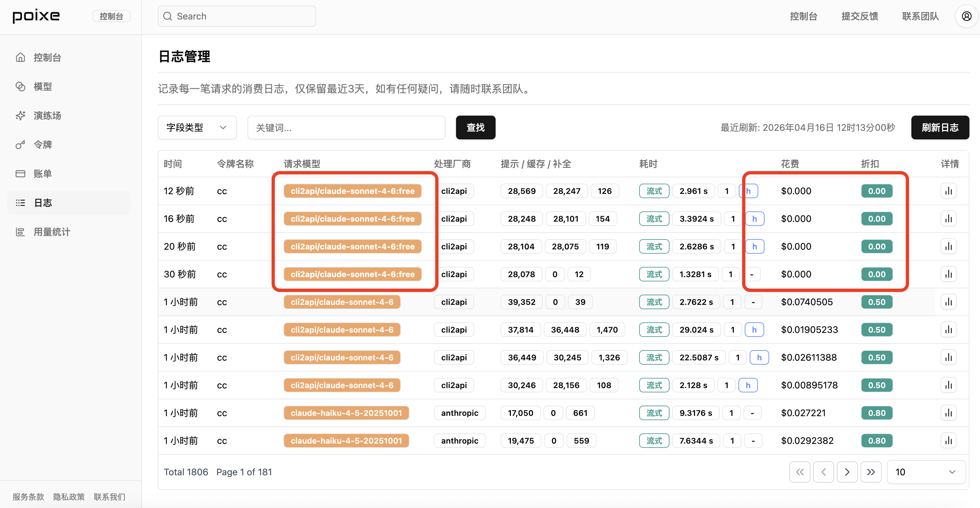
Task: Click the 关键词 keyword input field
Action: [x=346, y=127]
